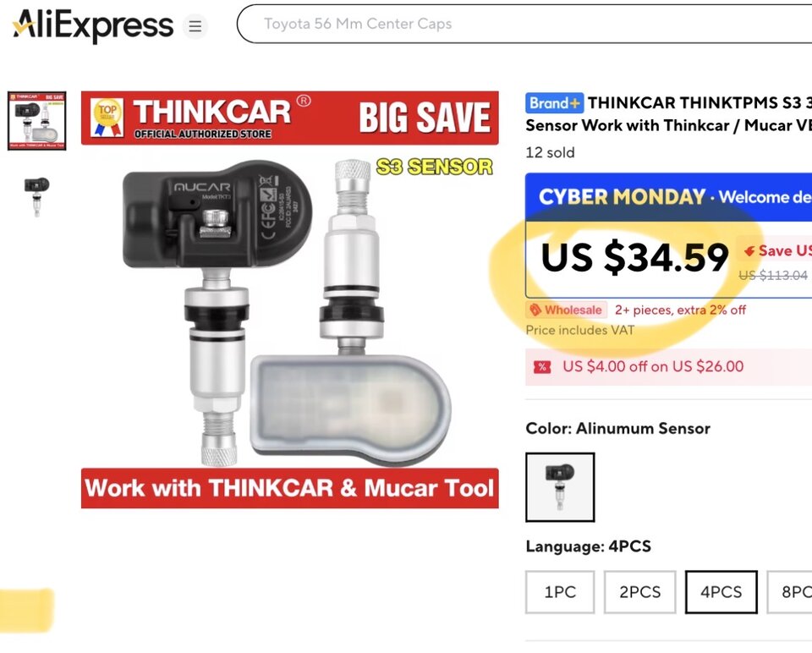The height and width of the screenshot is (653, 812).
Task: Open the Cyber Monday welcome deal banner
Action: coord(668,197)
